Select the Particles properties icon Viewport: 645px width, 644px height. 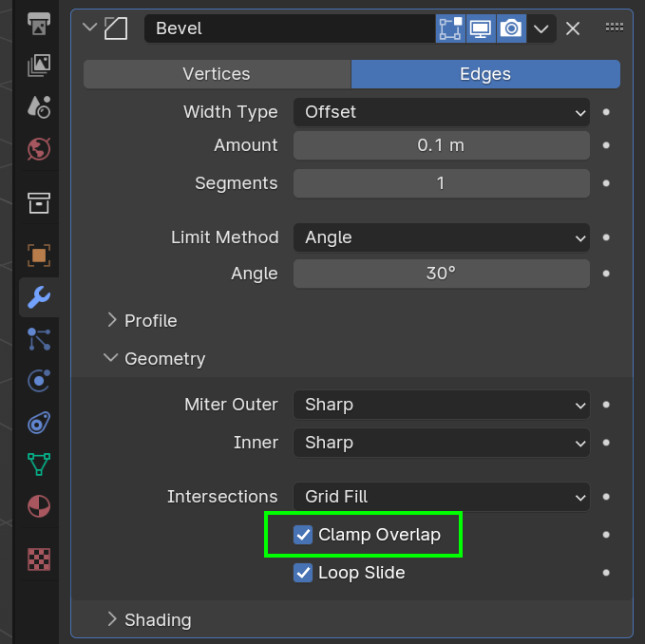point(39,339)
